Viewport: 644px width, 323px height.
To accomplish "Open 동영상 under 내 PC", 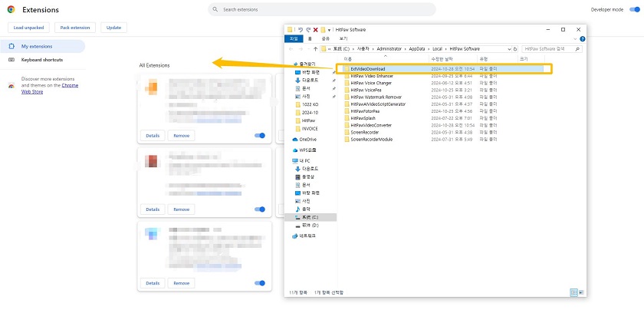I will click(x=305, y=176).
